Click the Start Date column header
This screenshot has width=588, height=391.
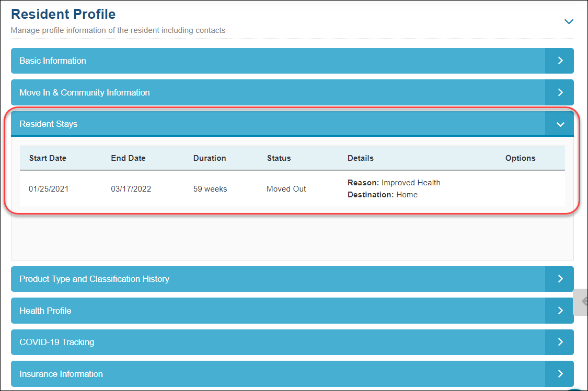(48, 158)
